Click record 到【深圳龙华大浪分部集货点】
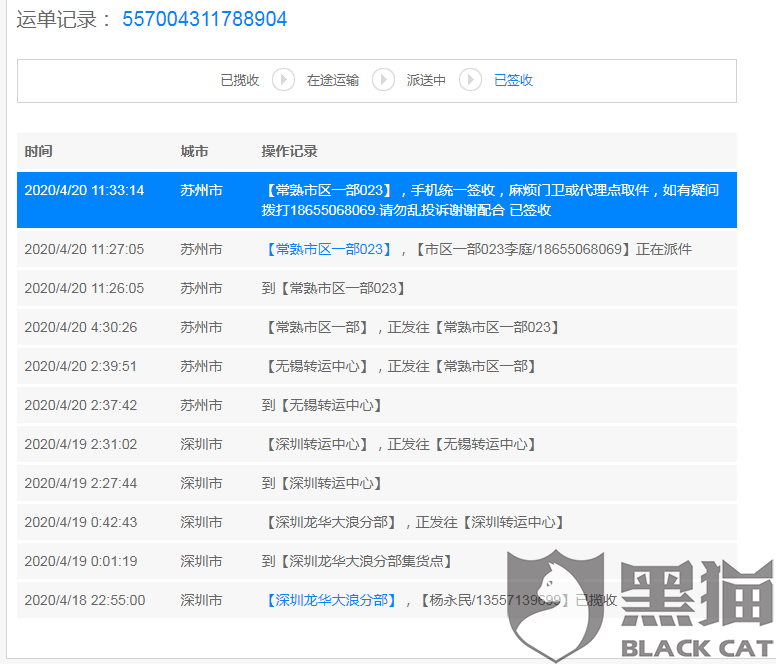Image resolution: width=776 pixels, height=664 pixels. (357, 562)
